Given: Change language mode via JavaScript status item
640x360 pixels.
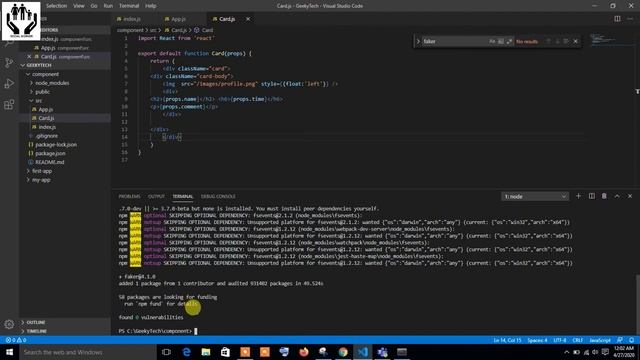Looking at the screenshot, I should [600, 340].
